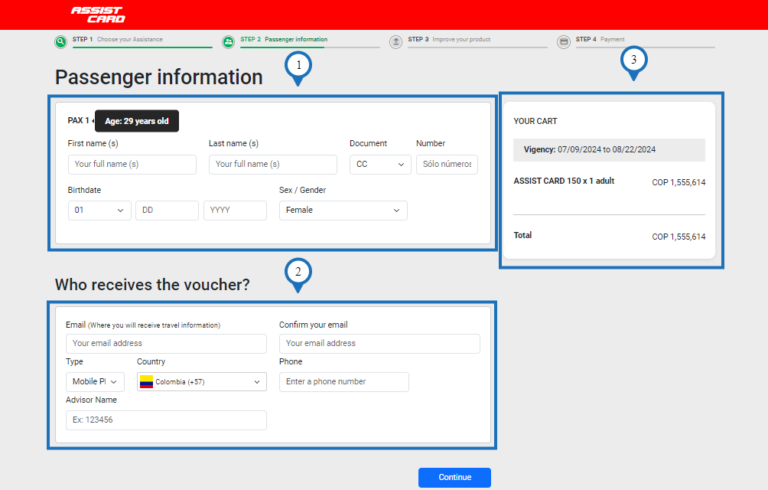Click the Colombia flag icon
This screenshot has width=768, height=490.
146,382
